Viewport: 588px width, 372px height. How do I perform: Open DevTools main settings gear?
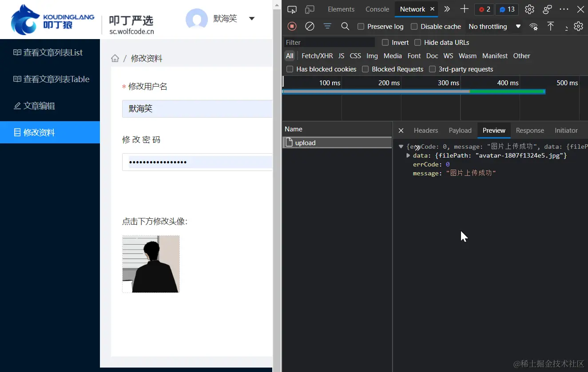tap(529, 9)
